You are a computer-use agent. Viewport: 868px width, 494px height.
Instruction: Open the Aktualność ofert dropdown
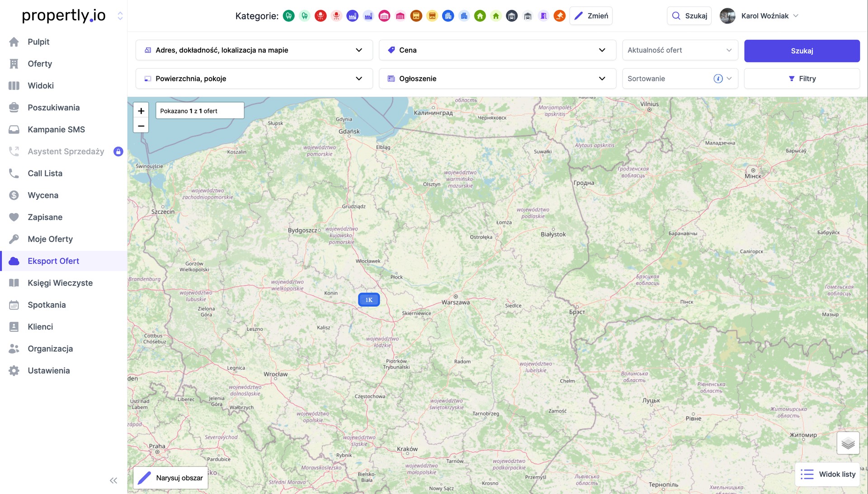pyautogui.click(x=679, y=50)
